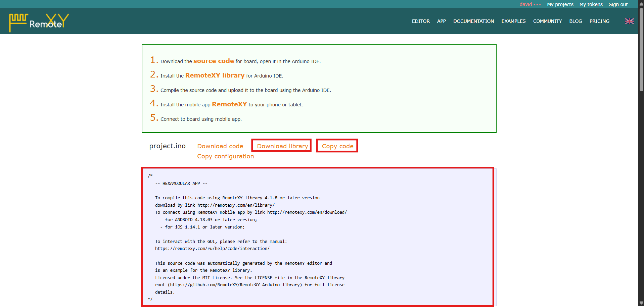The image size is (644, 307).
Task: Click the 'for ANDROID 4.18.03 or later version' line
Action: click(209, 220)
